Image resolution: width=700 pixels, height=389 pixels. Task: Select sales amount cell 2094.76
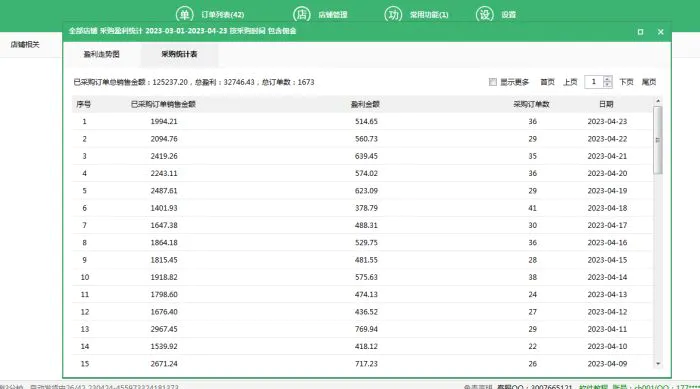[x=164, y=139]
